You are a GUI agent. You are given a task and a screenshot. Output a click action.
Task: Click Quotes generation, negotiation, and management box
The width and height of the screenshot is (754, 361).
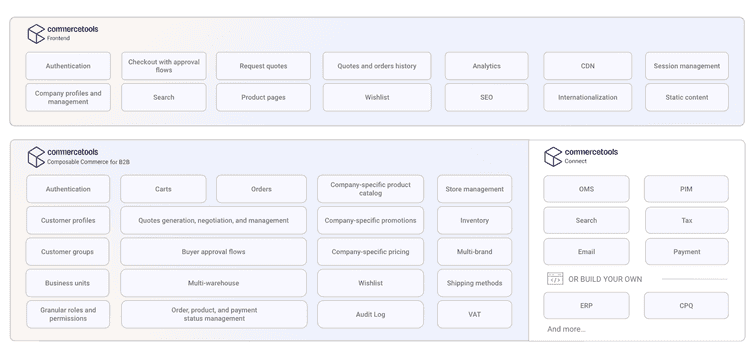pos(214,221)
